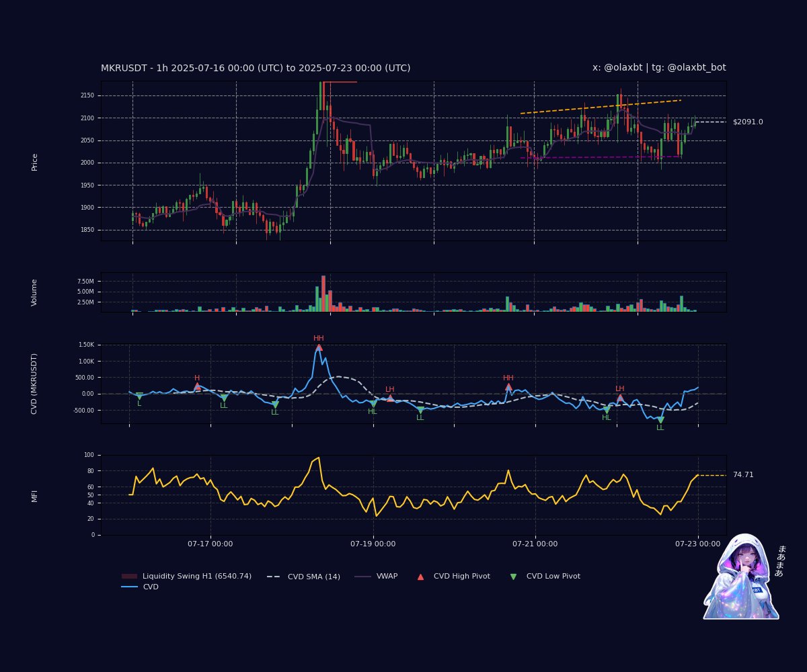Click the purple VWAP legend line sample
Screen dimensions: 807x672
click(362, 577)
